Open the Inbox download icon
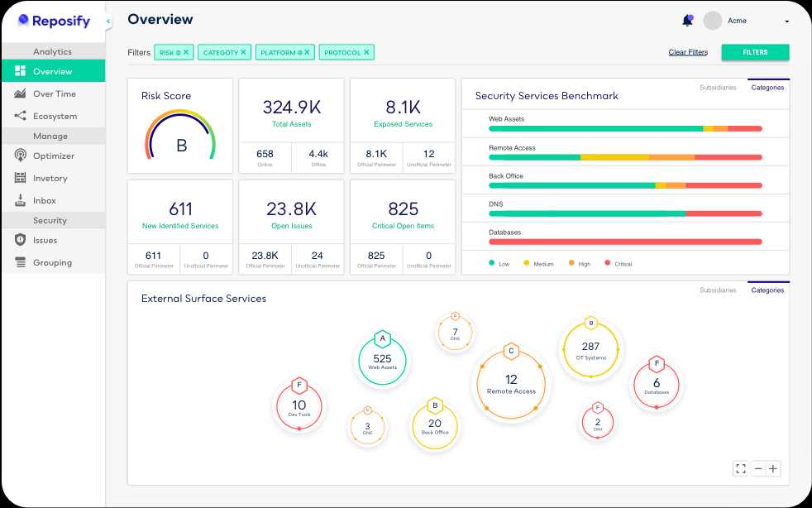812x508 pixels. (x=20, y=200)
